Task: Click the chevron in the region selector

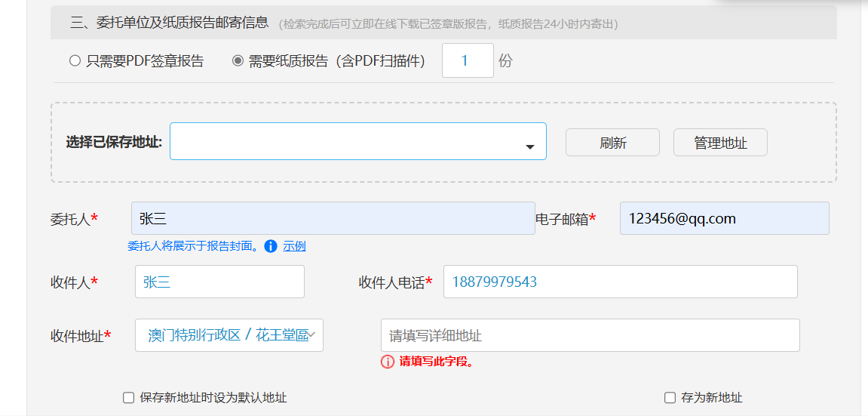Action: 312,335
